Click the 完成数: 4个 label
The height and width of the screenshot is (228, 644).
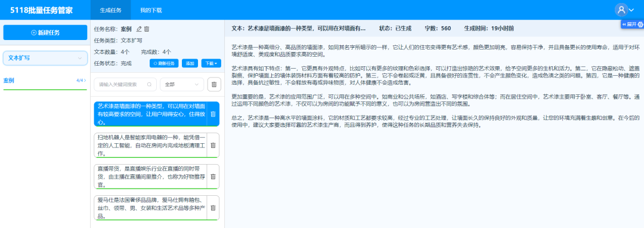pos(156,52)
